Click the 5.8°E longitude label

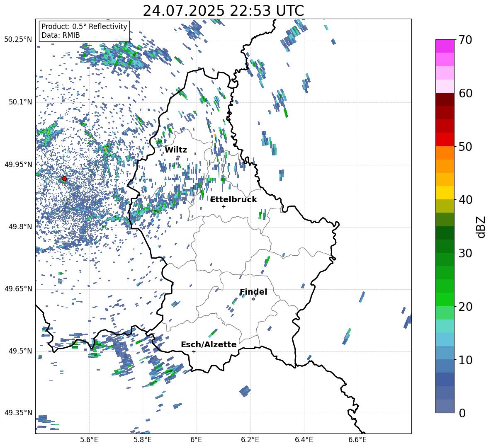(x=143, y=440)
